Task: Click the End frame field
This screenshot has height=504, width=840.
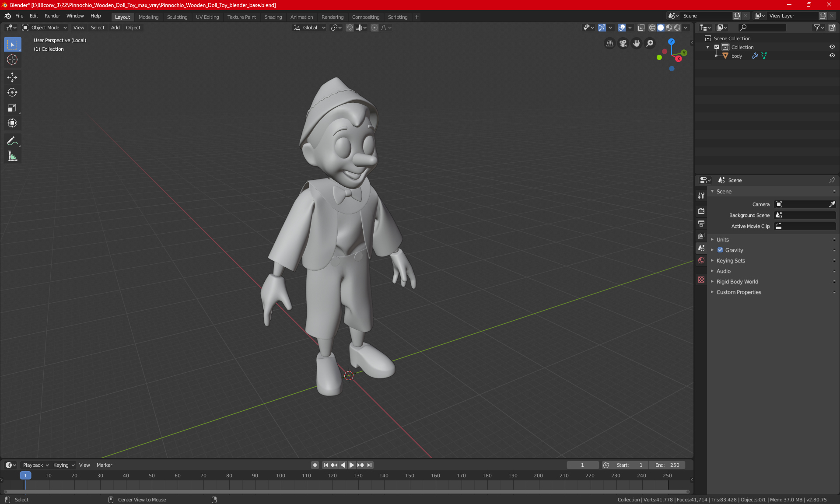Action: pos(667,465)
